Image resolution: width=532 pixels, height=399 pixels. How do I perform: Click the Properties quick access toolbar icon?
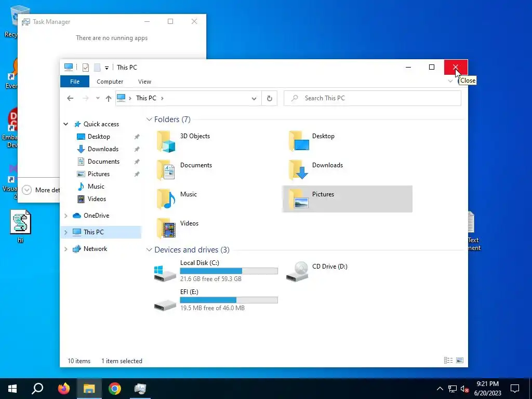[x=86, y=68]
